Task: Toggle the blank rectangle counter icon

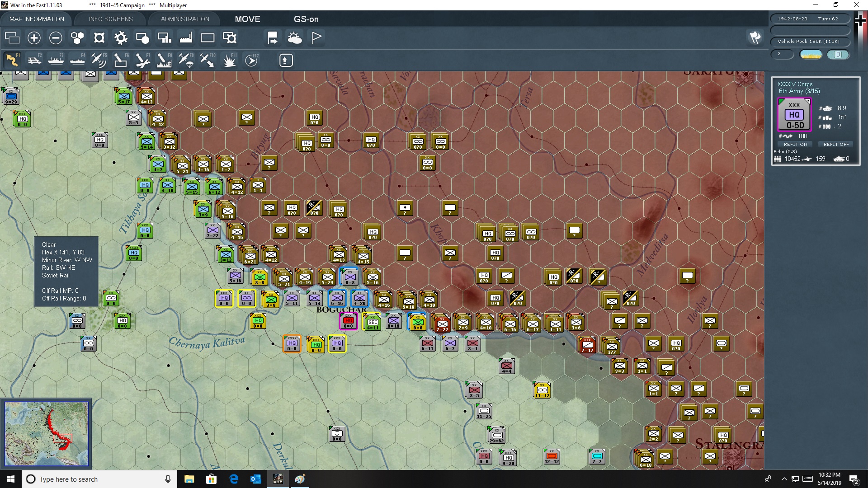Action: (208, 38)
